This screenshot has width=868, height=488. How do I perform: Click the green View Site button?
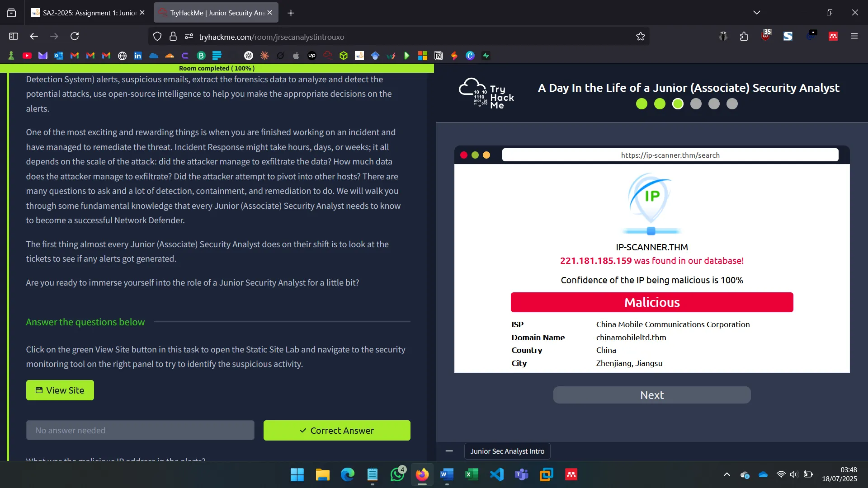point(60,390)
